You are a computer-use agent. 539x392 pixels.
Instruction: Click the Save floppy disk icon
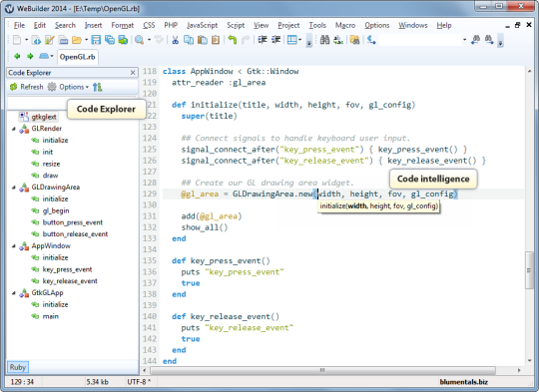pos(96,40)
